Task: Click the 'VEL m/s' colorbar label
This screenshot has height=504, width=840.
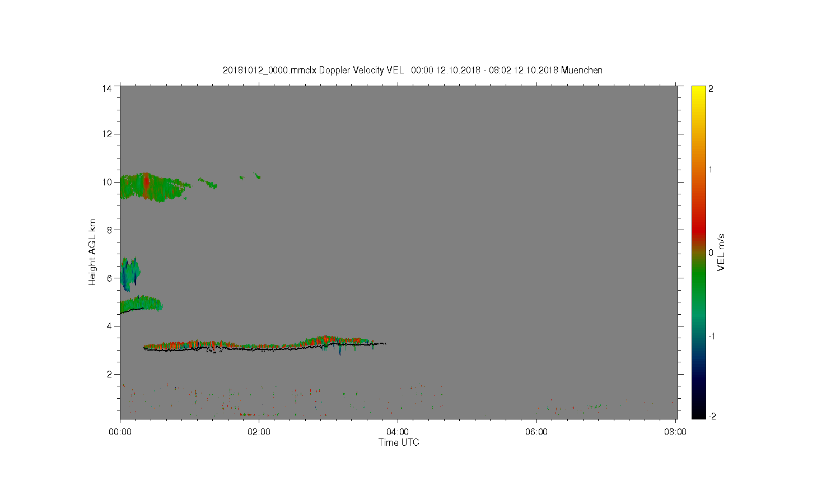Action: click(x=721, y=253)
